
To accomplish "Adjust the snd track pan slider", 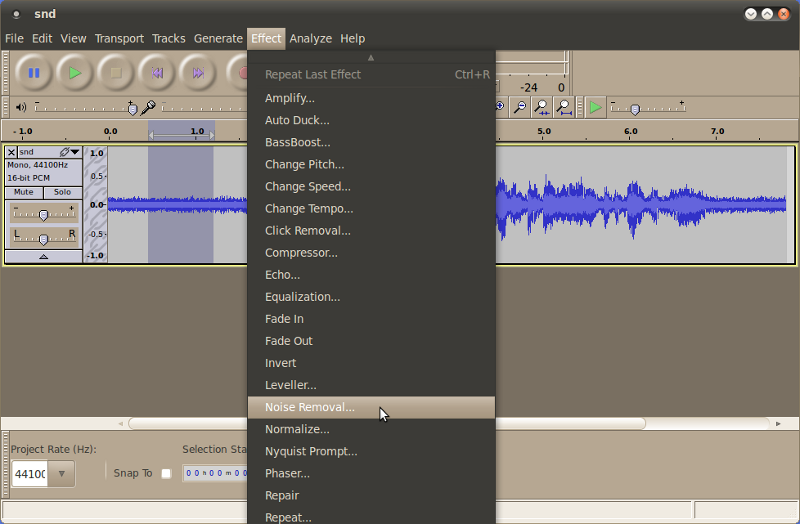I will click(43, 238).
